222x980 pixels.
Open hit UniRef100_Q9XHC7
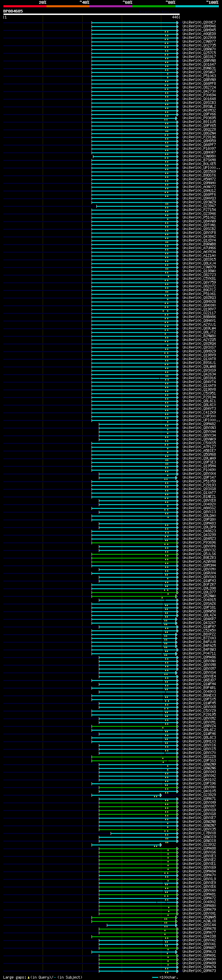coord(199,23)
